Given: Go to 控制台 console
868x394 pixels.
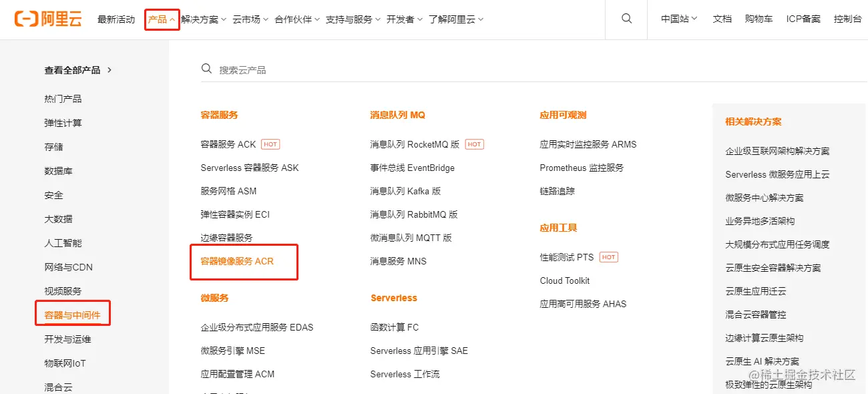Looking at the screenshot, I should 847,19.
